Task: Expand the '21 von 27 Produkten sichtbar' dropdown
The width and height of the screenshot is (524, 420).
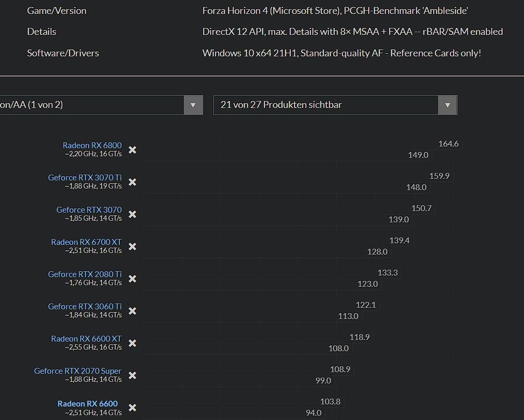Action: pyautogui.click(x=335, y=105)
